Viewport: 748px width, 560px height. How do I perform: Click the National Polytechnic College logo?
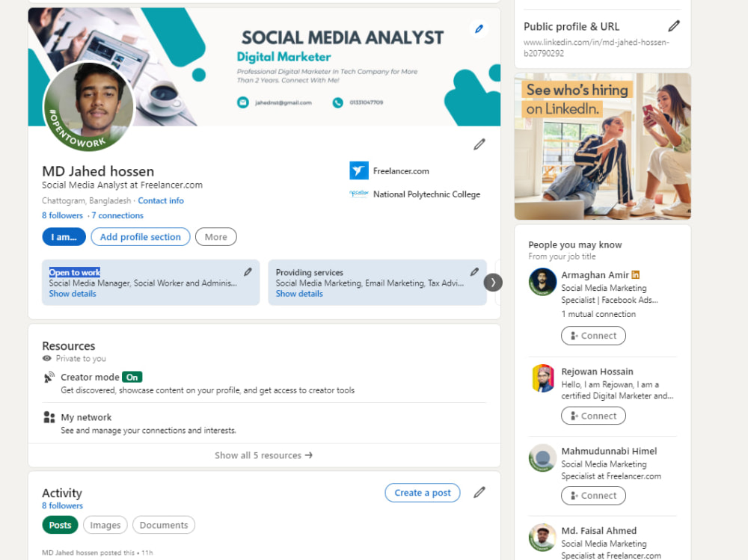click(359, 194)
